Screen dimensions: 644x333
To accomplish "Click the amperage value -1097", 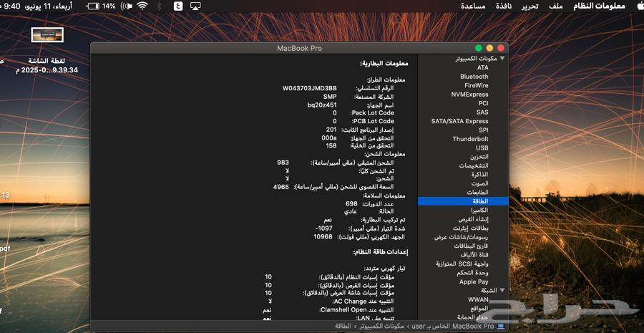I will click(x=323, y=228).
